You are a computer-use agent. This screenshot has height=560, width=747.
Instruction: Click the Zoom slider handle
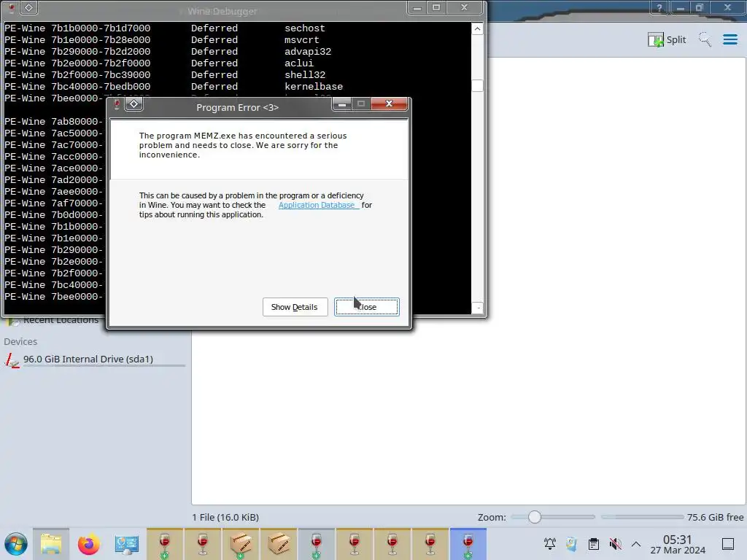(535, 517)
